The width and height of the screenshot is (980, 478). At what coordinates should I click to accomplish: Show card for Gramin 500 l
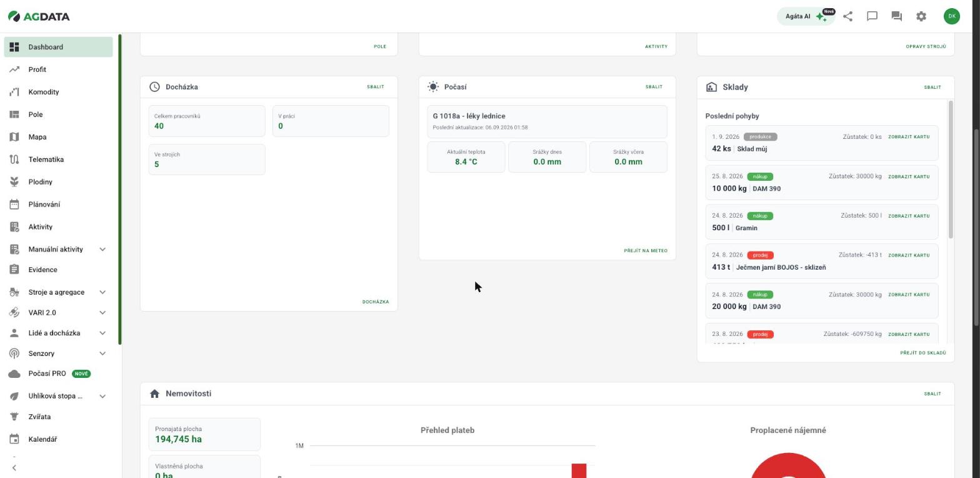point(909,216)
